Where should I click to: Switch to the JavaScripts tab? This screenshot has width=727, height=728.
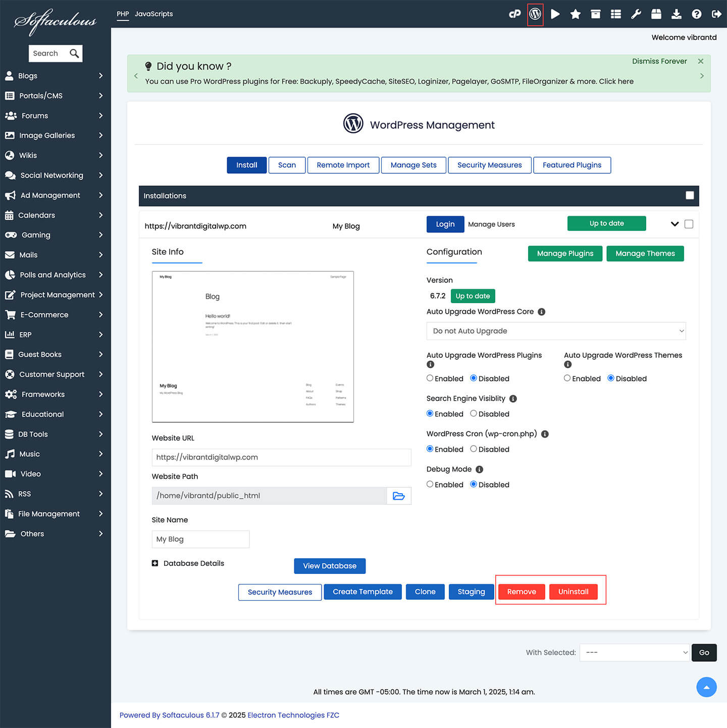pyautogui.click(x=153, y=14)
